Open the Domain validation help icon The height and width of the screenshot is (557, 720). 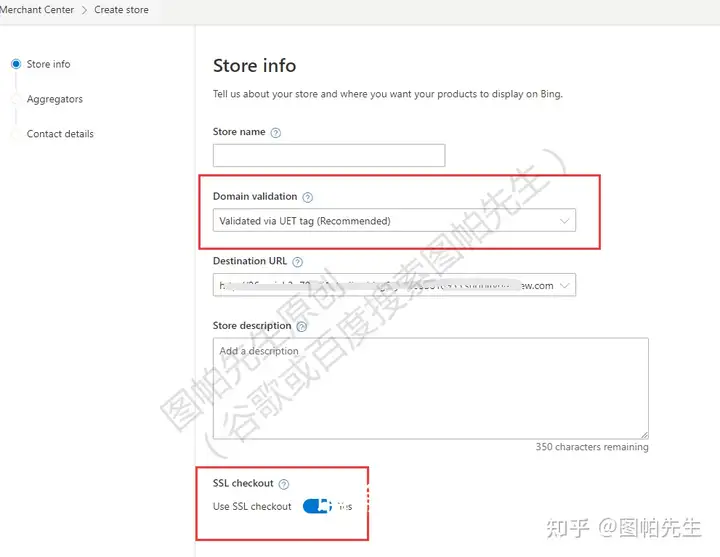(x=308, y=197)
